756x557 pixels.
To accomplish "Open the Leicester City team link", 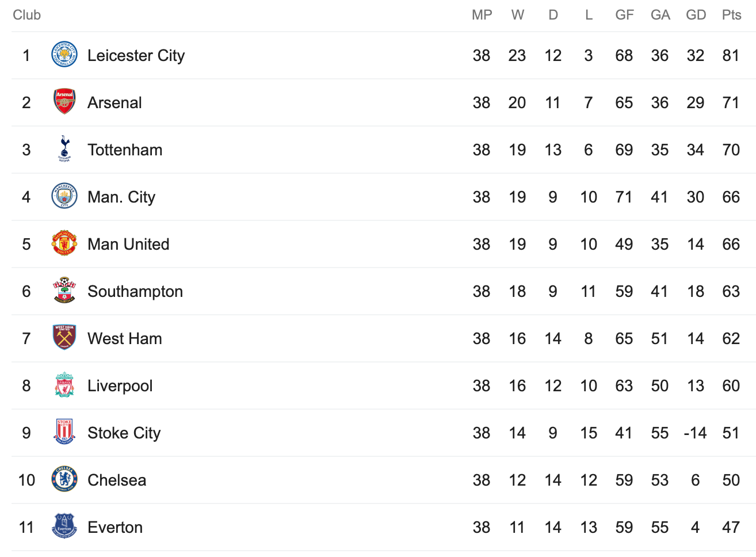I will pyautogui.click(x=136, y=55).
